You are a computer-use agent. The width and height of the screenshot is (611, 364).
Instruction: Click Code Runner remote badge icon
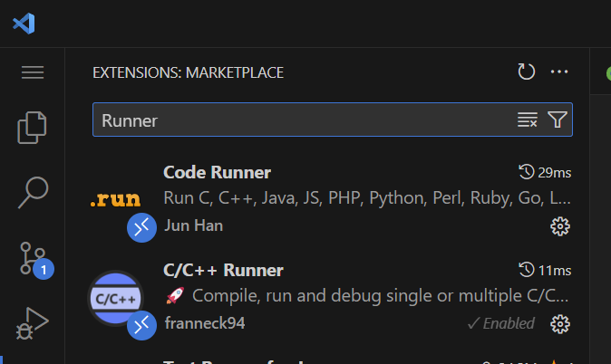(141, 227)
